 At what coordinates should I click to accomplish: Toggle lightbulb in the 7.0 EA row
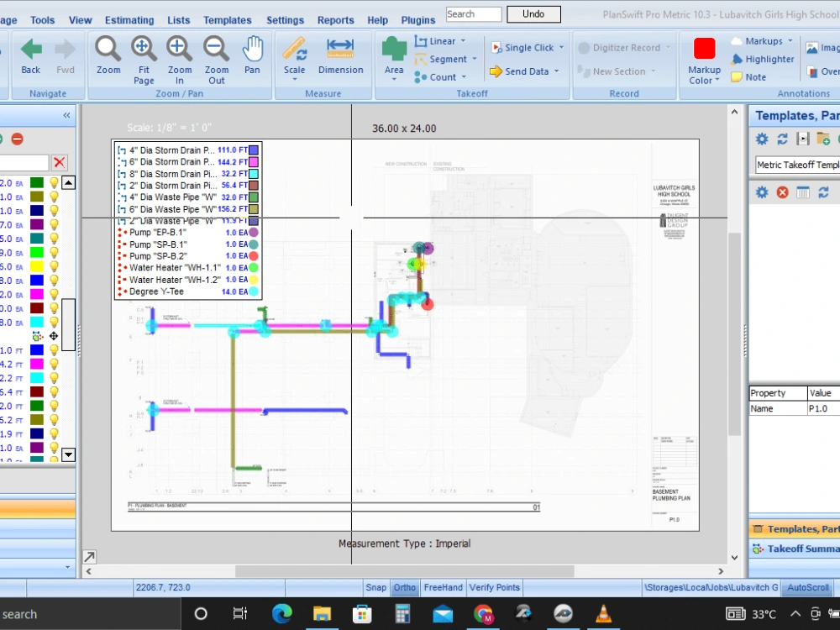(x=54, y=224)
